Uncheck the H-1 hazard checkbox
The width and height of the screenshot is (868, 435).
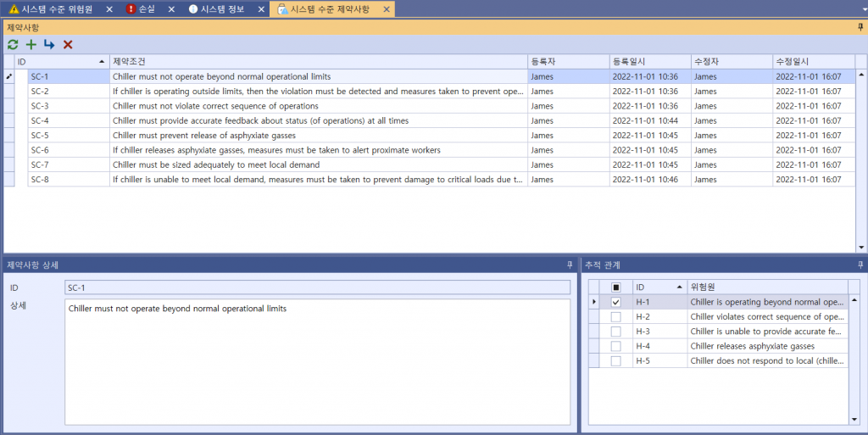pos(616,302)
